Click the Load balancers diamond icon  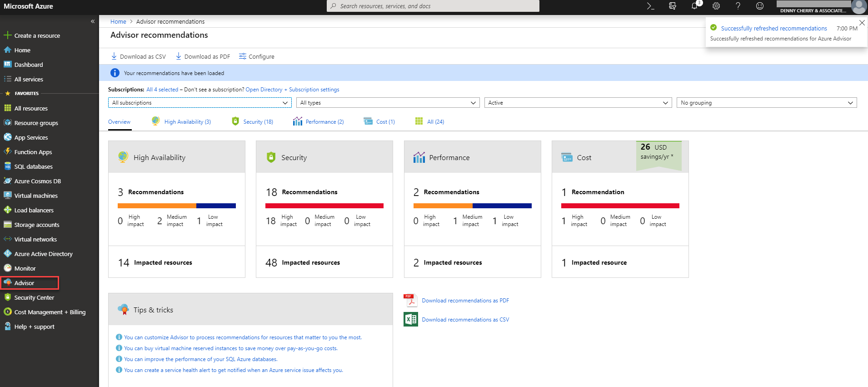click(x=8, y=210)
